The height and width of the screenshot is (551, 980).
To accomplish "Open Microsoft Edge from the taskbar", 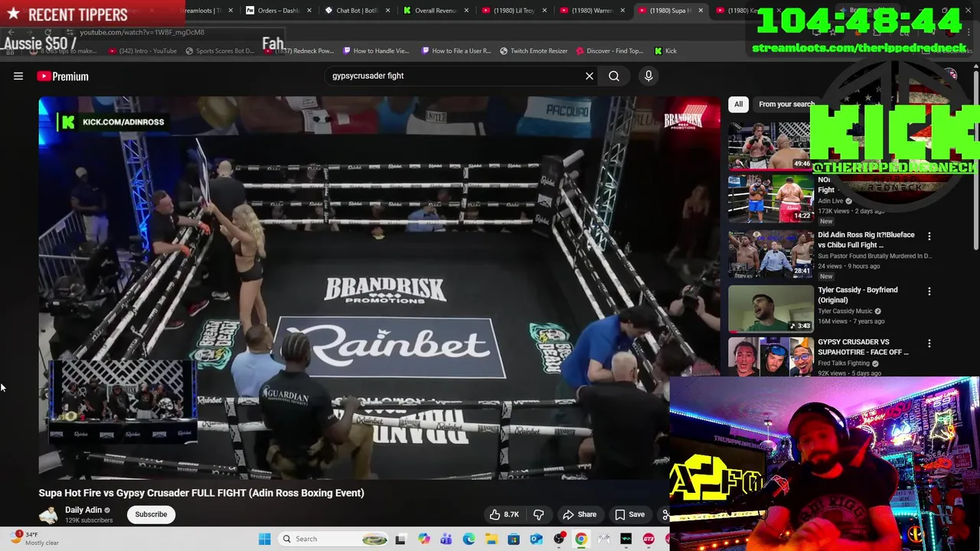I will click(469, 539).
